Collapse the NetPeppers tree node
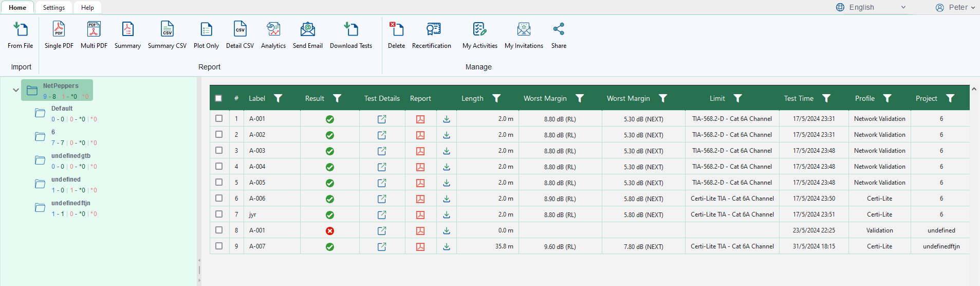This screenshot has width=980, height=286. [16, 90]
